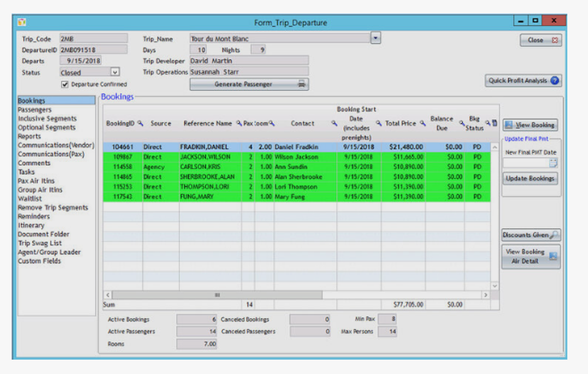Click the Discounts Given button
Screen dimensions: 588x374
[x=531, y=235]
